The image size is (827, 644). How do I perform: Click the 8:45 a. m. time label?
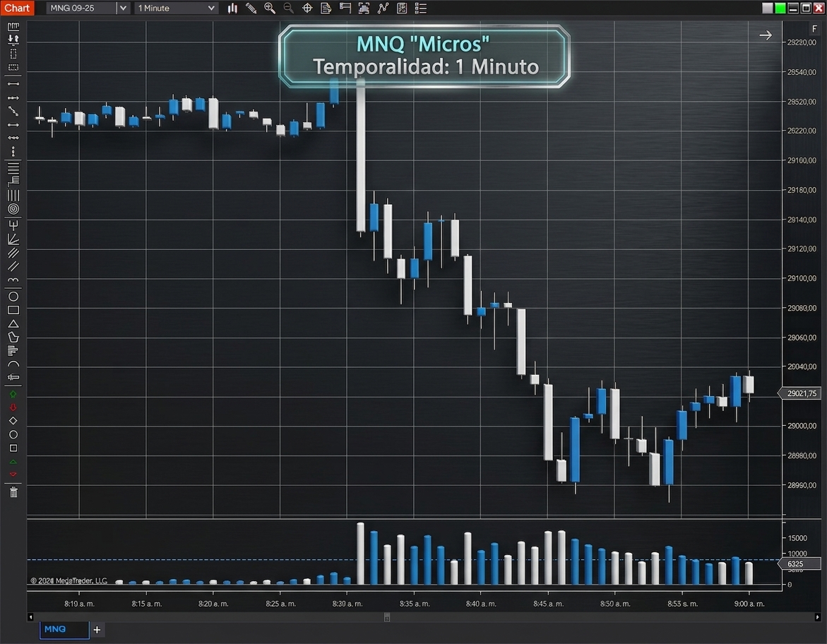click(x=548, y=603)
